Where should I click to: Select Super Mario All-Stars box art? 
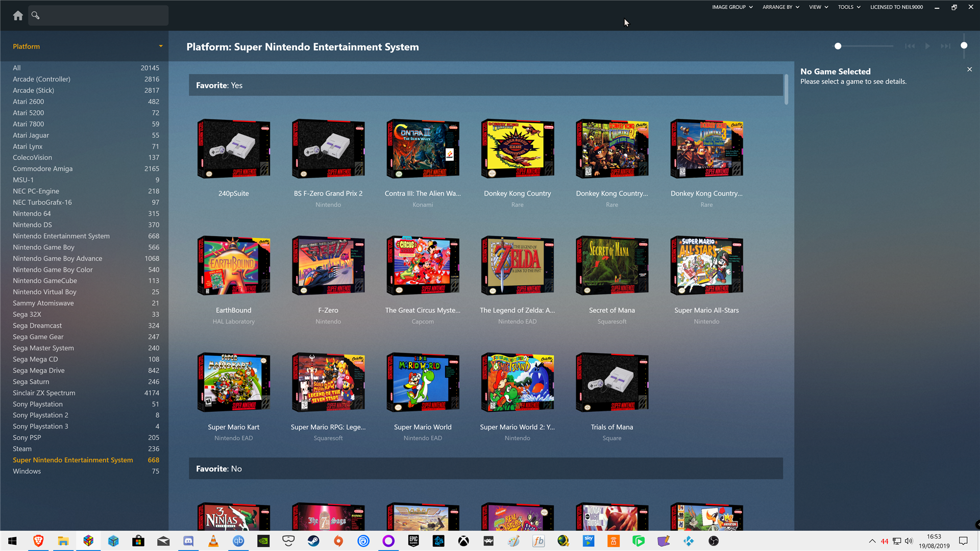(706, 265)
